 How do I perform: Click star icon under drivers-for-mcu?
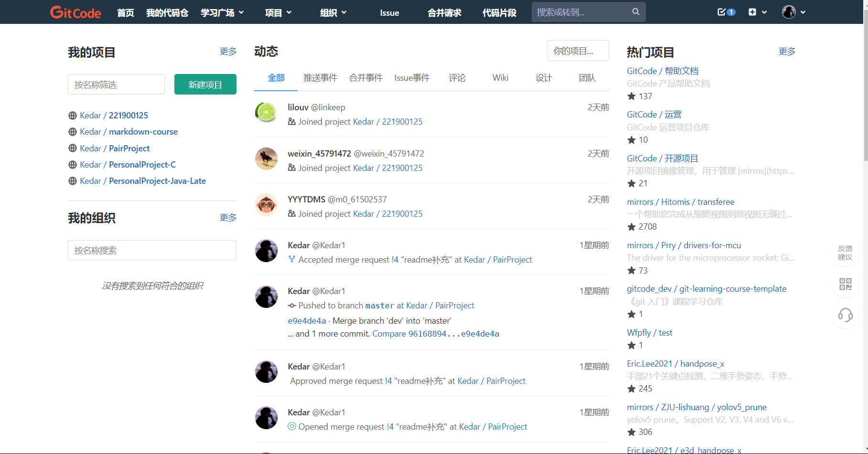tap(632, 271)
